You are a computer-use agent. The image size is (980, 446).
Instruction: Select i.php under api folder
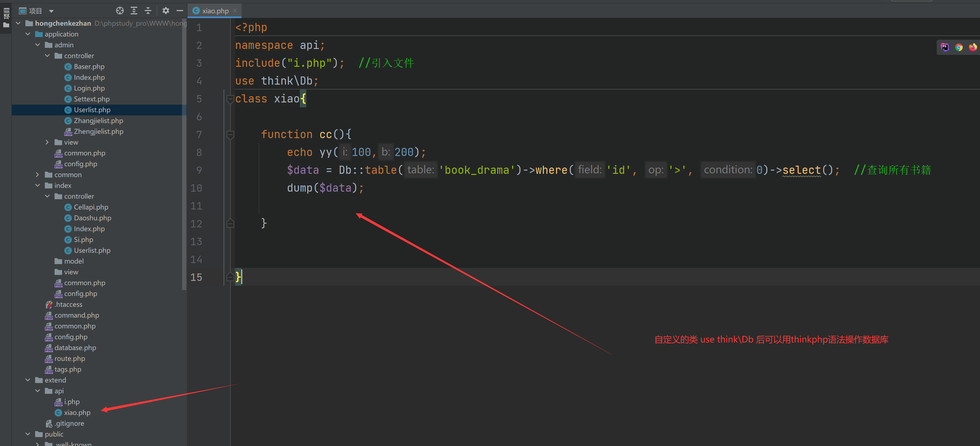pyautogui.click(x=72, y=402)
